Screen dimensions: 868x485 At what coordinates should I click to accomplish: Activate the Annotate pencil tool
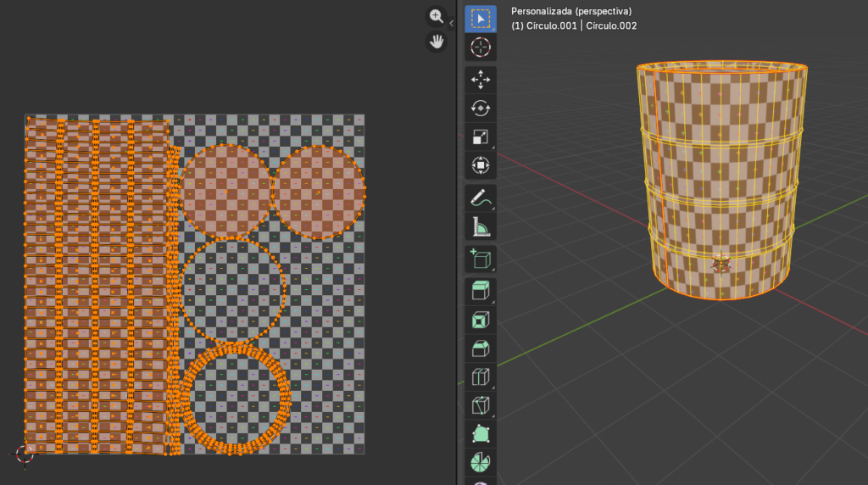tap(481, 198)
